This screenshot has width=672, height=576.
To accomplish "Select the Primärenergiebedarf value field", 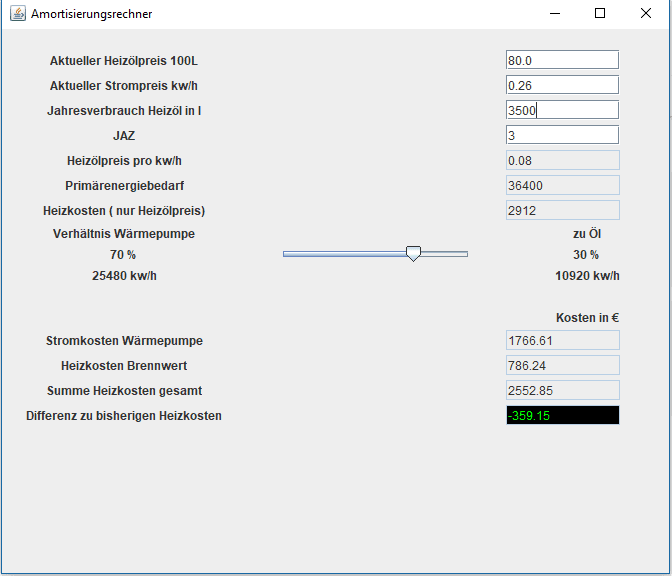I will (x=562, y=185).
